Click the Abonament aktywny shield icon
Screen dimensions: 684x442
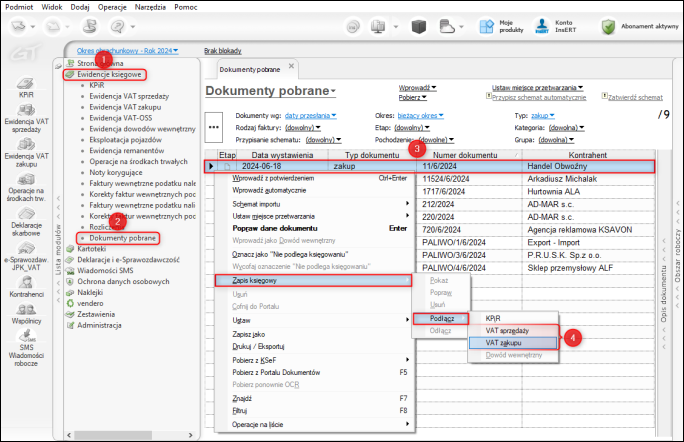(607, 26)
